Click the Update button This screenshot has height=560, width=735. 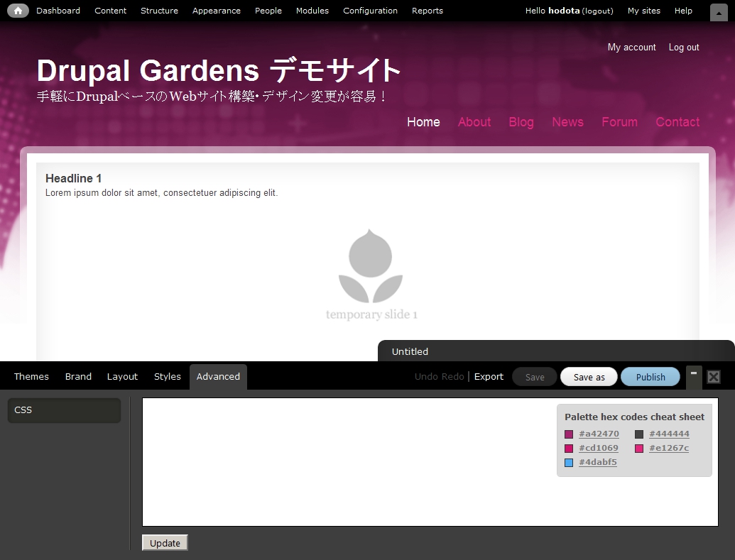click(x=165, y=543)
